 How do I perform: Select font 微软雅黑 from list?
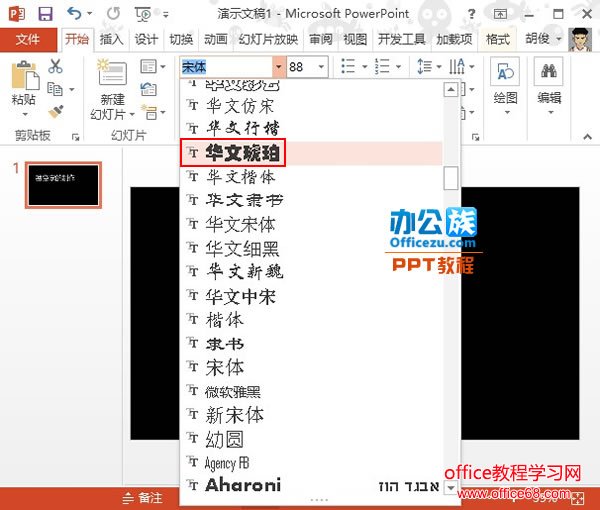tap(311, 391)
